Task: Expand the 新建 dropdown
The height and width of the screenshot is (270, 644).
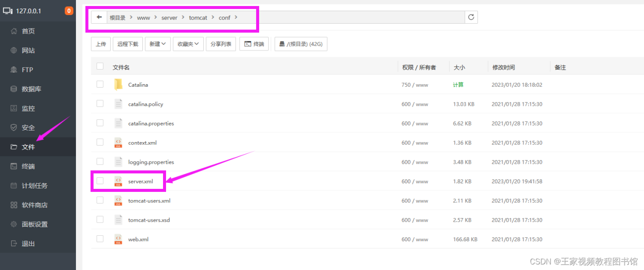Action: (x=158, y=44)
